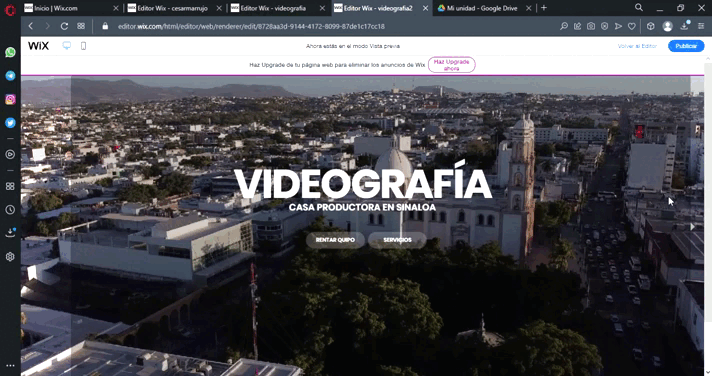Click the RENTAR EQUIPO button
712x376 pixels.
(x=335, y=240)
